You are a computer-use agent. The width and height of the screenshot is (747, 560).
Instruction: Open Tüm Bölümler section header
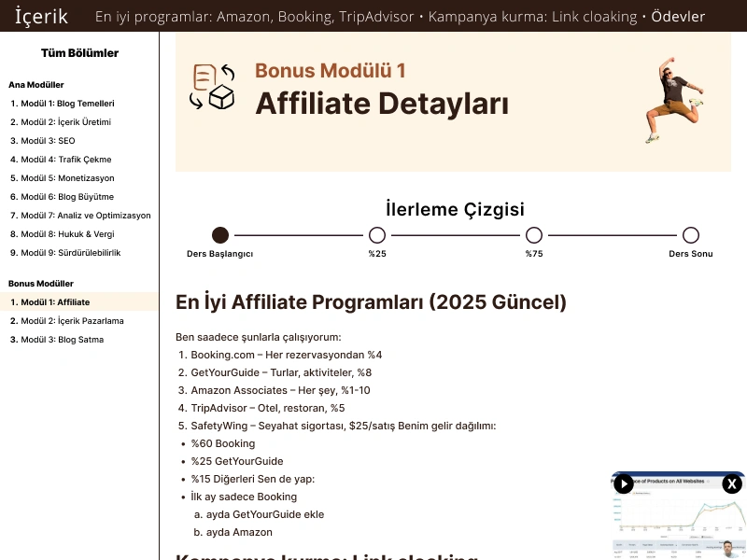click(79, 52)
